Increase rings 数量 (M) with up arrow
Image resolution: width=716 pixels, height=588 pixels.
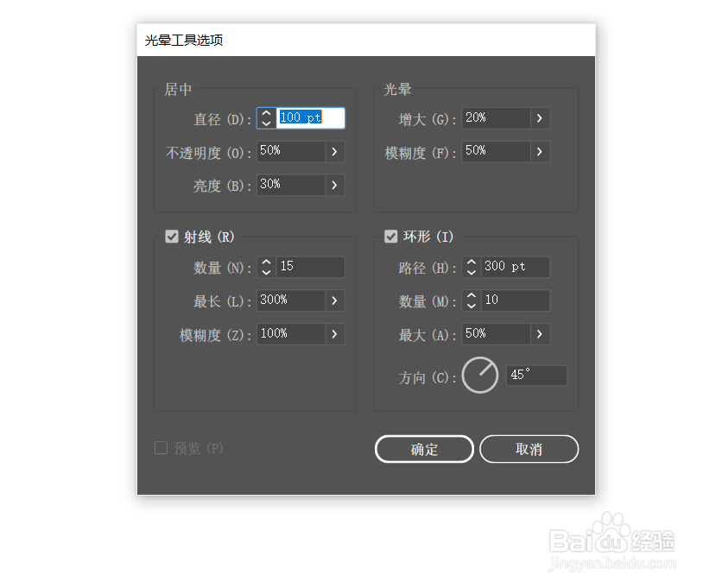pyautogui.click(x=472, y=296)
